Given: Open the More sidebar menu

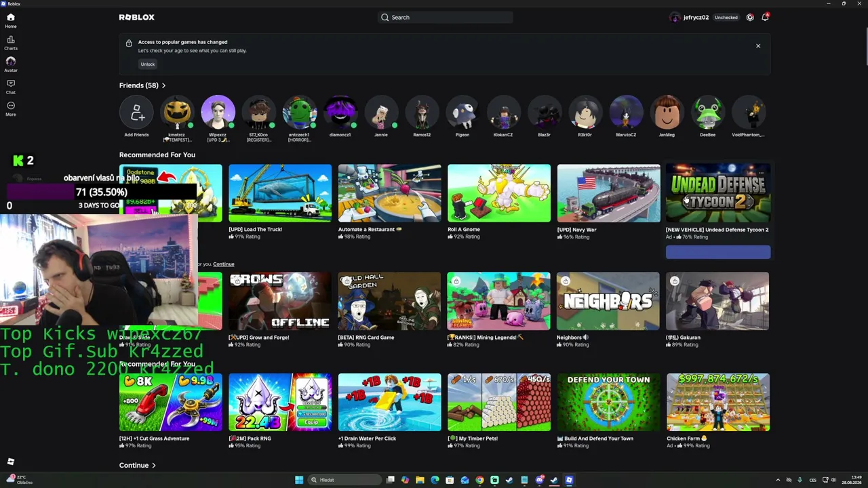Looking at the screenshot, I should point(10,105).
